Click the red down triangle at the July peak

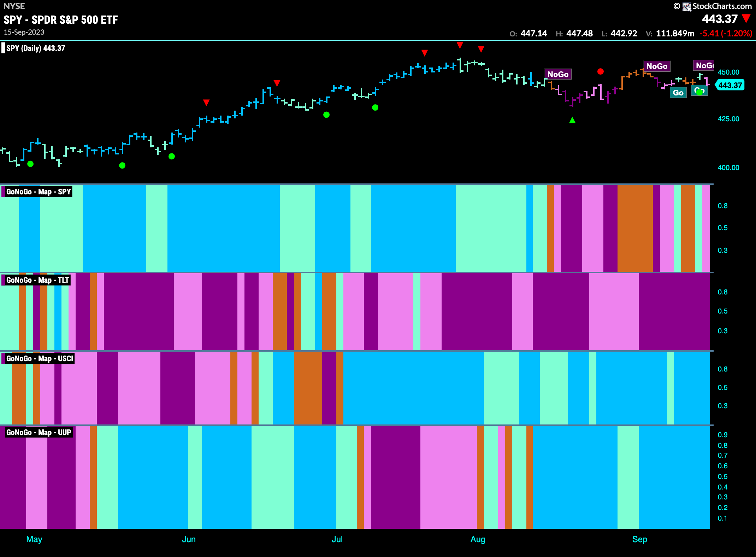point(460,45)
